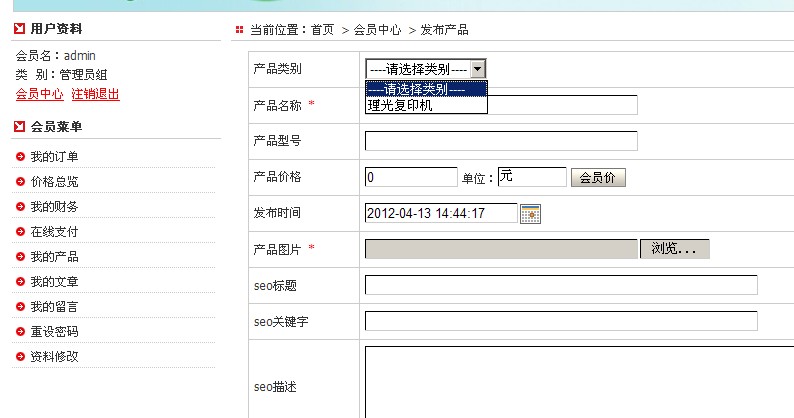Navigate to 我的产品 menu entry

(x=54, y=257)
